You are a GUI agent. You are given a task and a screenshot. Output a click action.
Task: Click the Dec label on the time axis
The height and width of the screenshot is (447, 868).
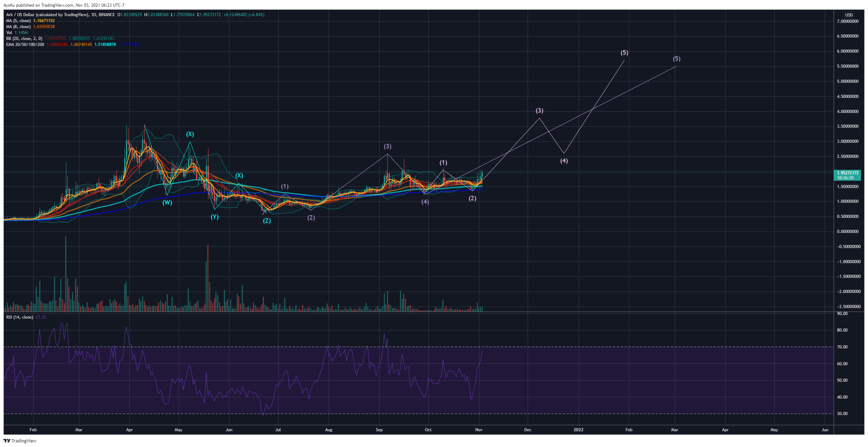point(528,430)
